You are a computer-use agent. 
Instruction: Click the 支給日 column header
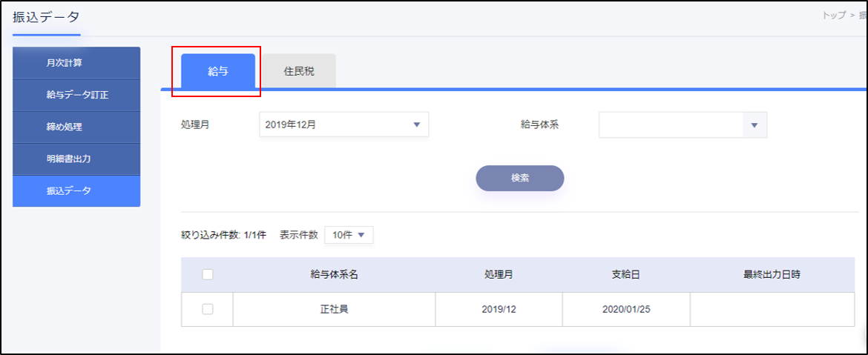[626, 275]
